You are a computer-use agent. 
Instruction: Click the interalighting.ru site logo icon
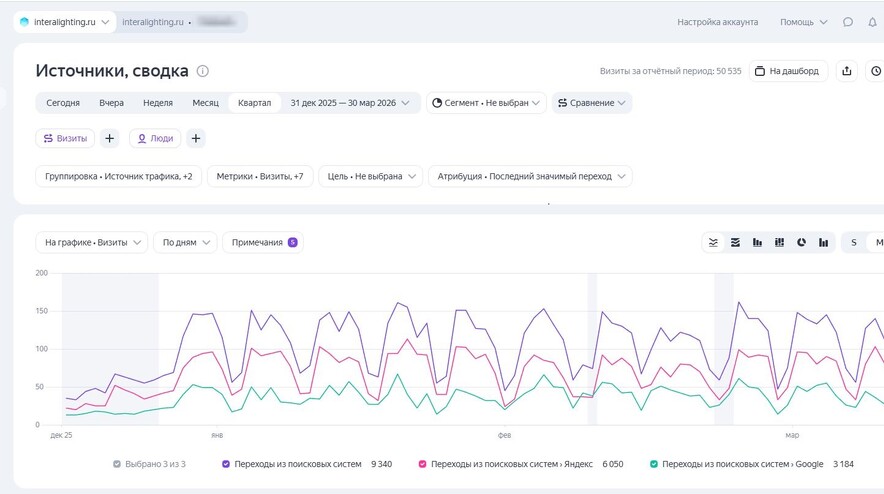[x=24, y=22]
